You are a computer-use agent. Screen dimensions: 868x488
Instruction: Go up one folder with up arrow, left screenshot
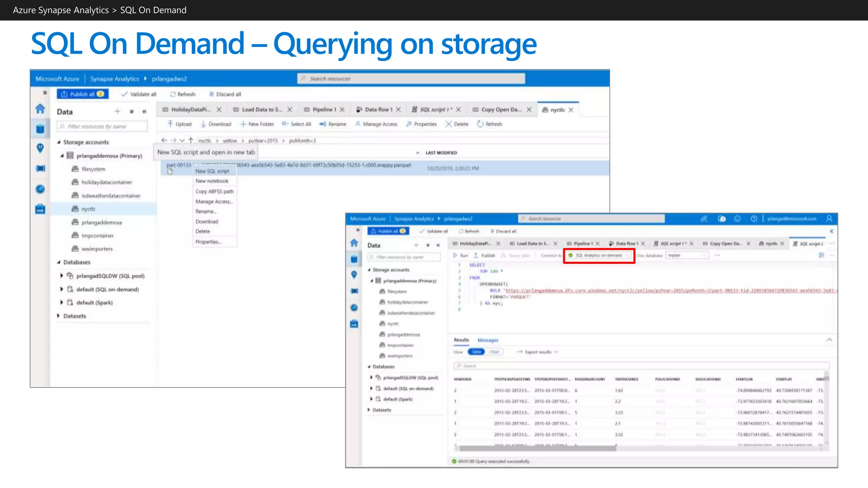coord(191,140)
